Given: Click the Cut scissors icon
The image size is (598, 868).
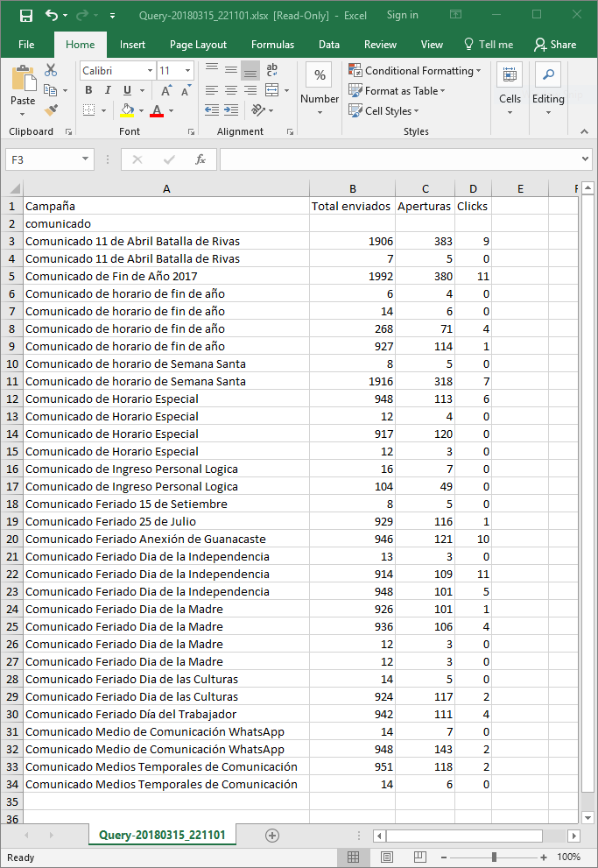Looking at the screenshot, I should 51,70.
